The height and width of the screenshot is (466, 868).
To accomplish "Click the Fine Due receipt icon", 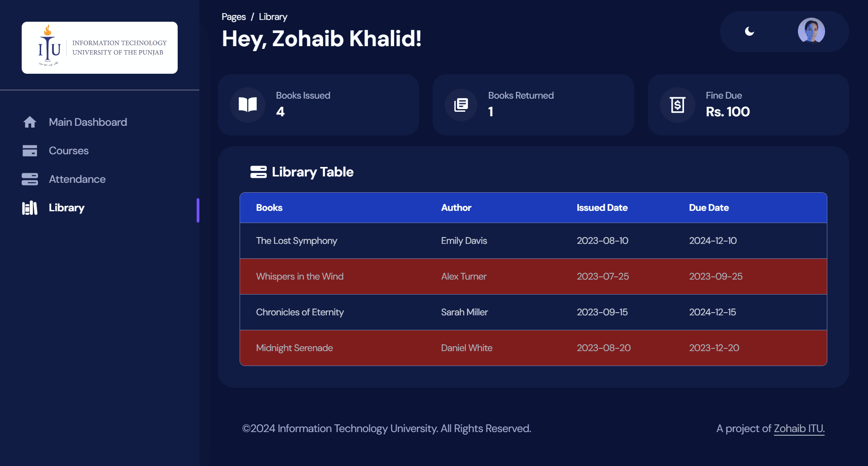I will coord(677,105).
